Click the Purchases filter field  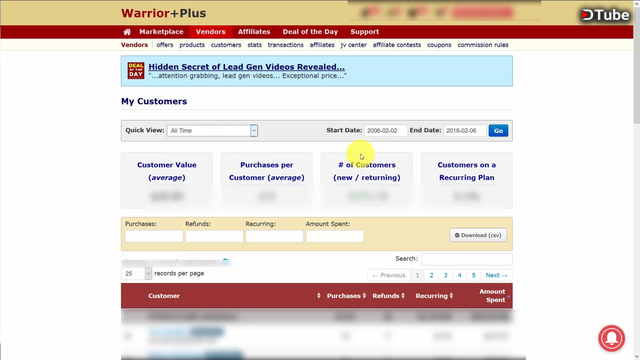point(154,236)
